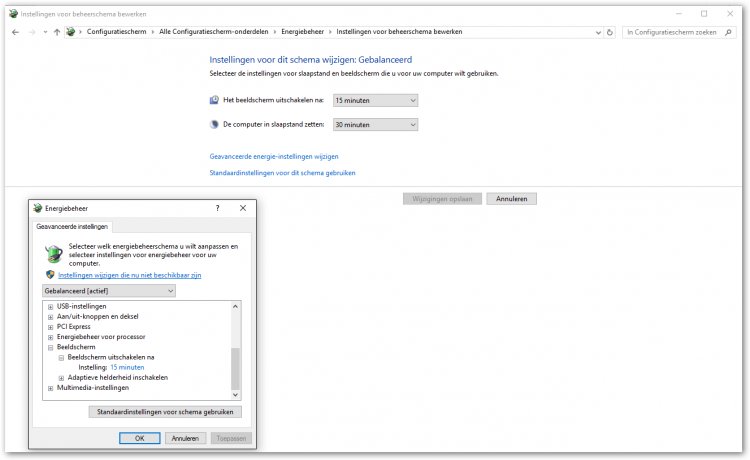The image size is (750, 460).
Task: Click the '15 minuten' Instelling value
Action: point(127,367)
